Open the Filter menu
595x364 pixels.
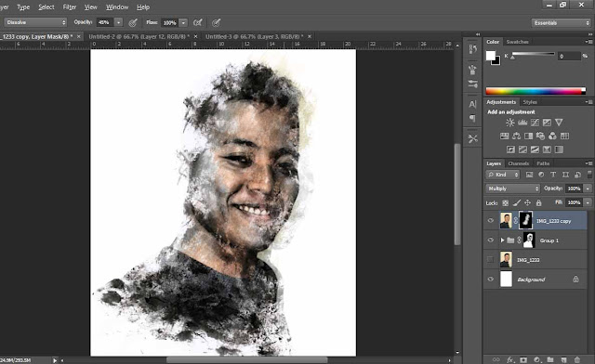pyautogui.click(x=70, y=7)
